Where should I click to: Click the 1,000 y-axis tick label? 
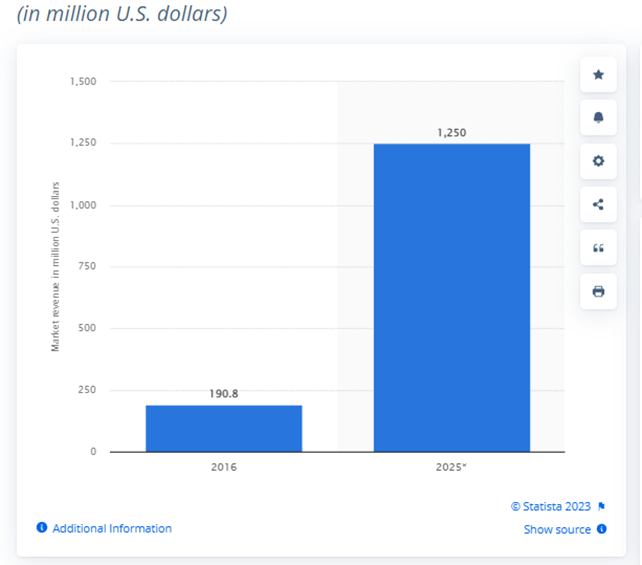tap(83, 205)
